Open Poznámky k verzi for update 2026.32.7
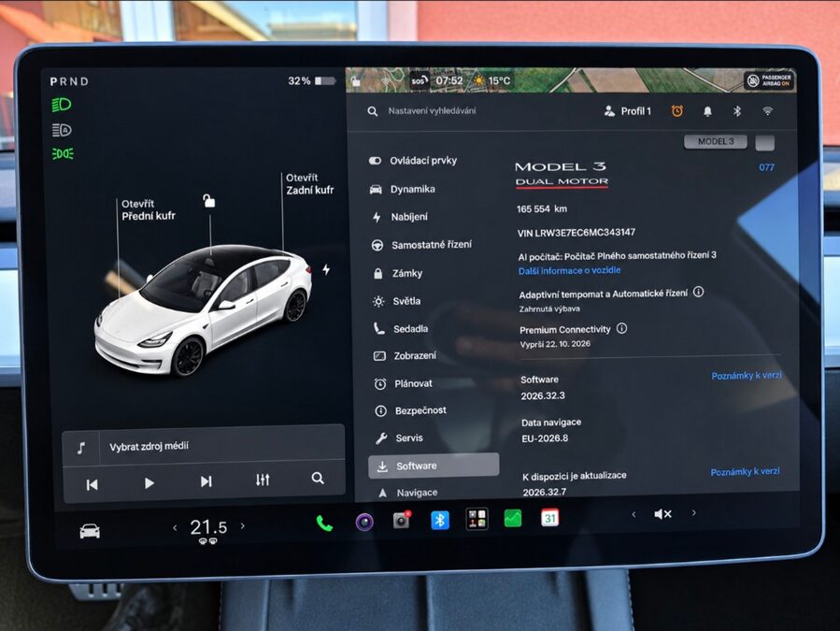 pyautogui.click(x=746, y=472)
